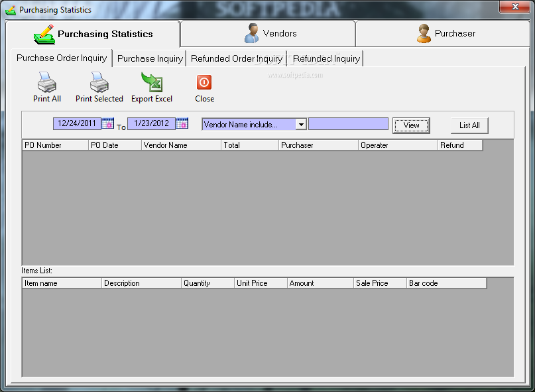Click the Print All text label

tap(47, 99)
